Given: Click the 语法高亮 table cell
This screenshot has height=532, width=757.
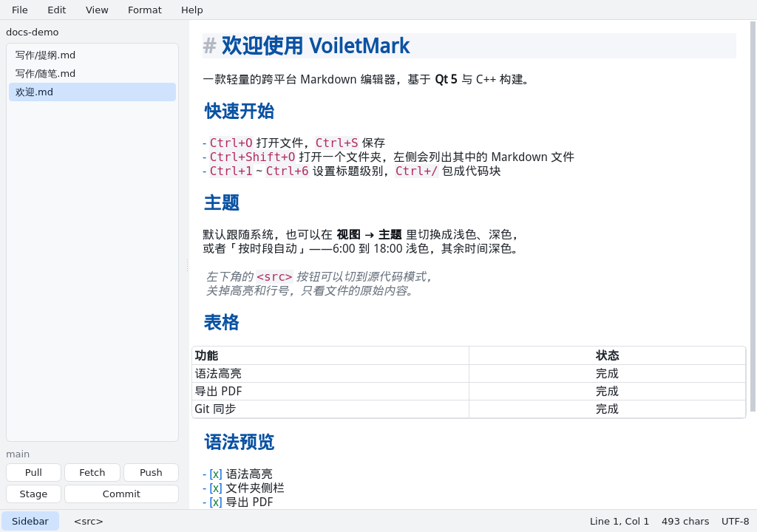Looking at the screenshot, I should 330,373.
